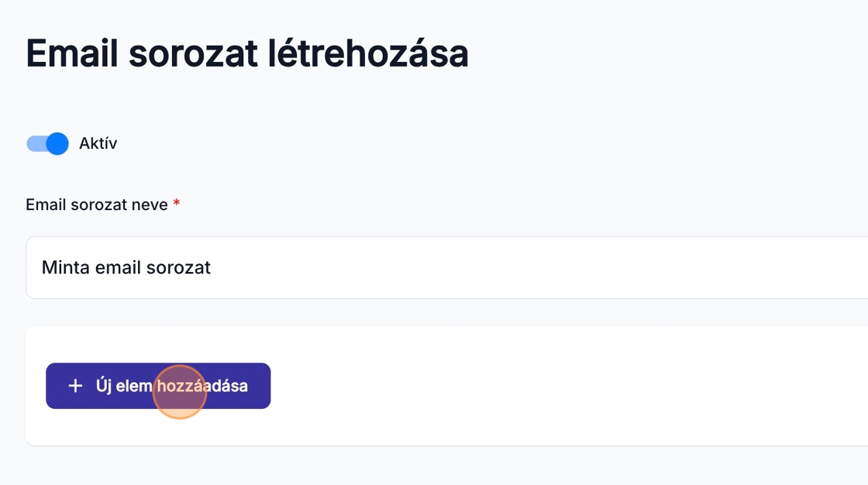
Task: Toggle the Aktív switch off
Action: pyautogui.click(x=47, y=143)
